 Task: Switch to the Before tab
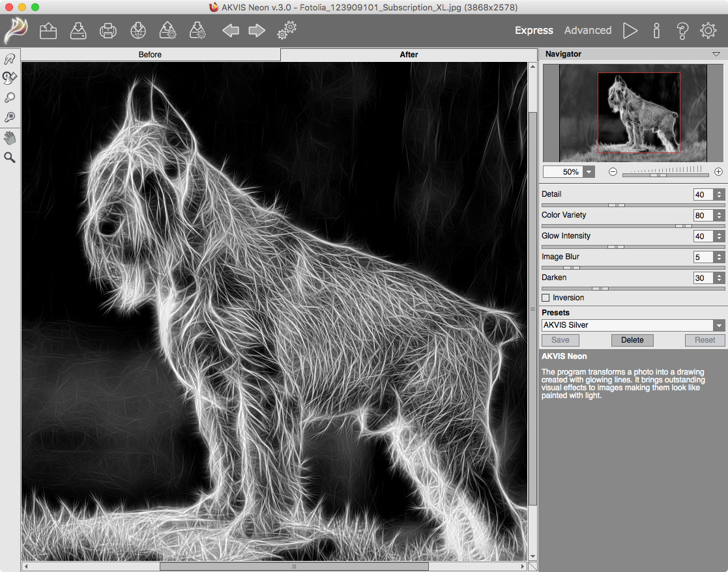pyautogui.click(x=151, y=55)
